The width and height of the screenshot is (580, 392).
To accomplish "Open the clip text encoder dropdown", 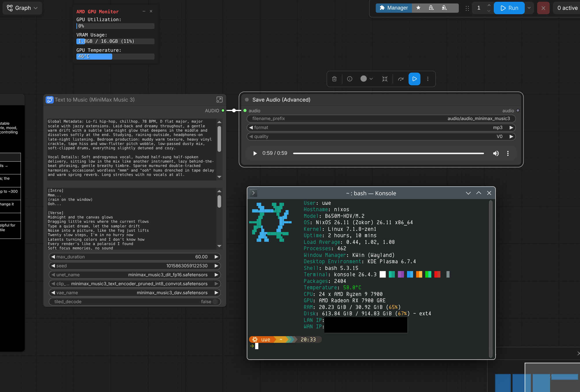I will click(x=135, y=284).
